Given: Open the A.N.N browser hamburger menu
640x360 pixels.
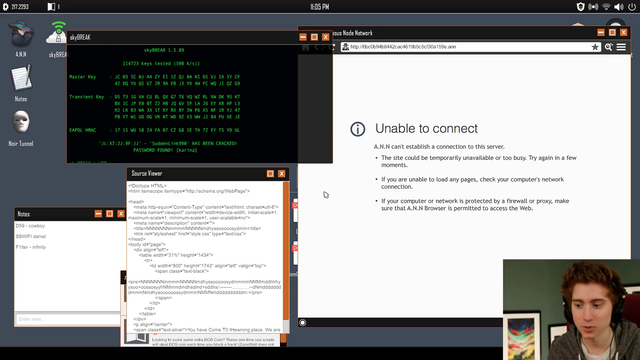Looking at the screenshot, I should coord(621,47).
